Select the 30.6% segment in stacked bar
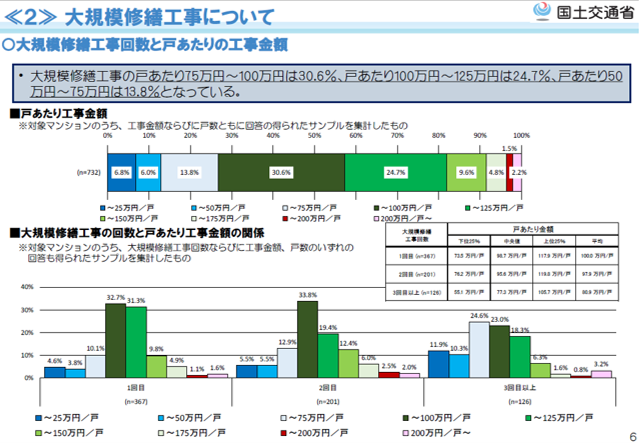Image resolution: width=639 pixels, height=443 pixels. click(281, 172)
